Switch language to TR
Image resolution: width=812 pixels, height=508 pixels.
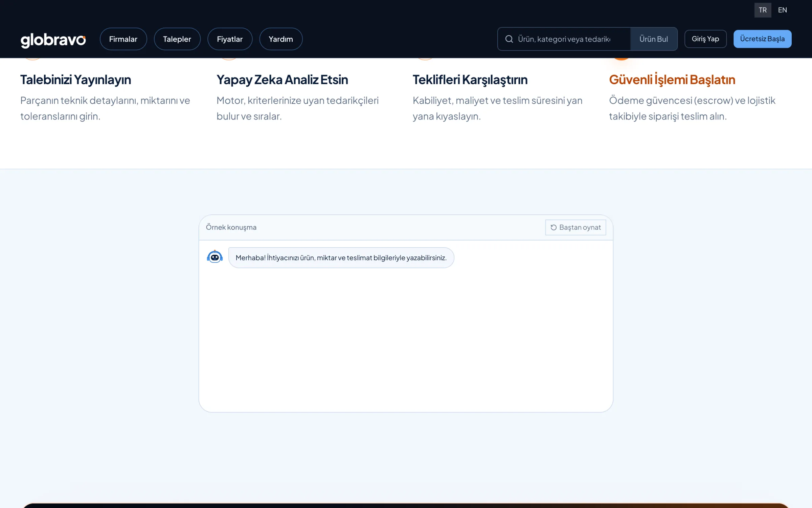tap(763, 10)
